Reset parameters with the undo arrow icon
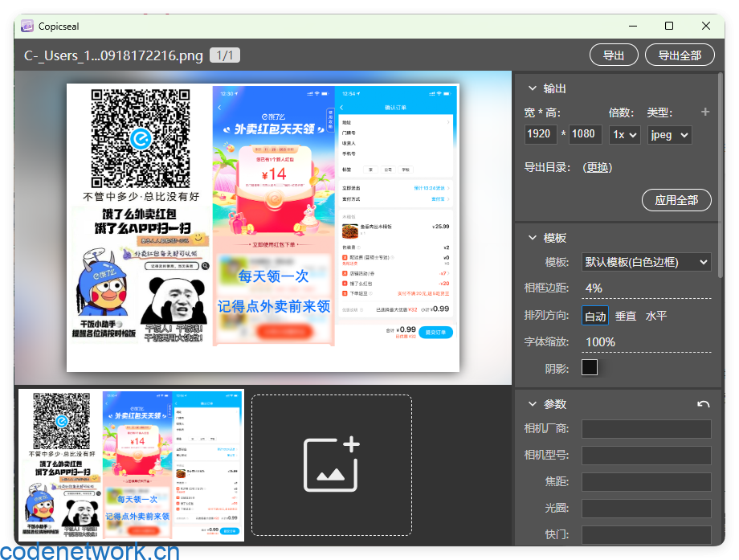Viewport: 739px width, 560px height. pyautogui.click(x=703, y=404)
